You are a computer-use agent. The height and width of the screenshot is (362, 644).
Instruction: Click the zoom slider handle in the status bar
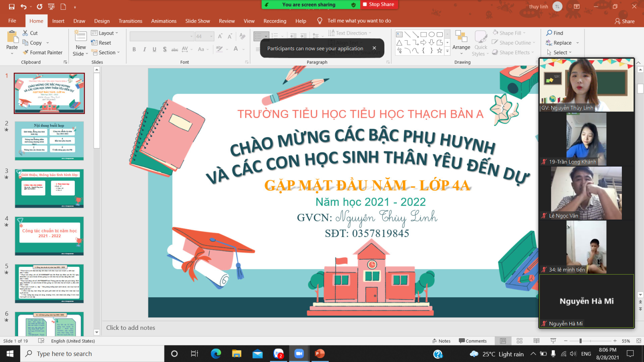tap(580, 341)
